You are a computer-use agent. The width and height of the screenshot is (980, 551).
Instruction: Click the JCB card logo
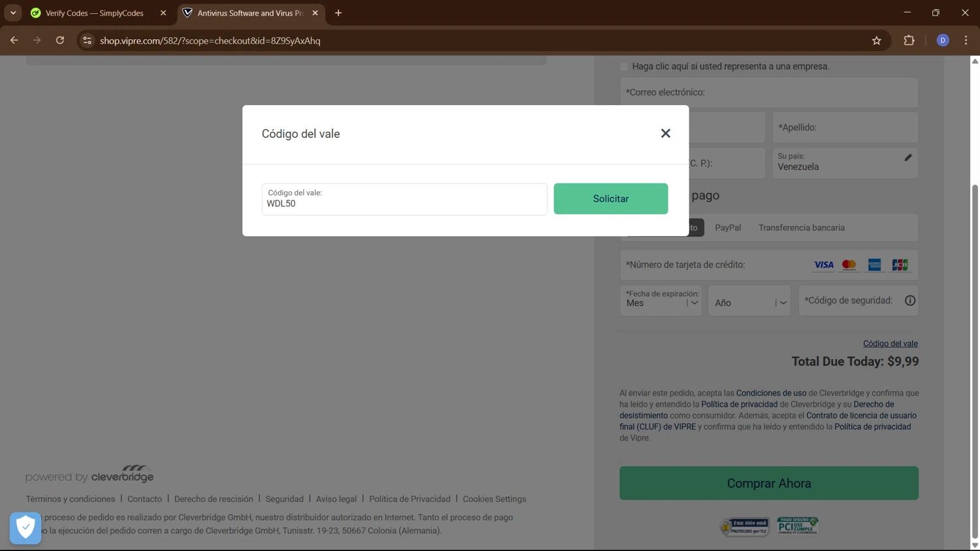point(900,264)
